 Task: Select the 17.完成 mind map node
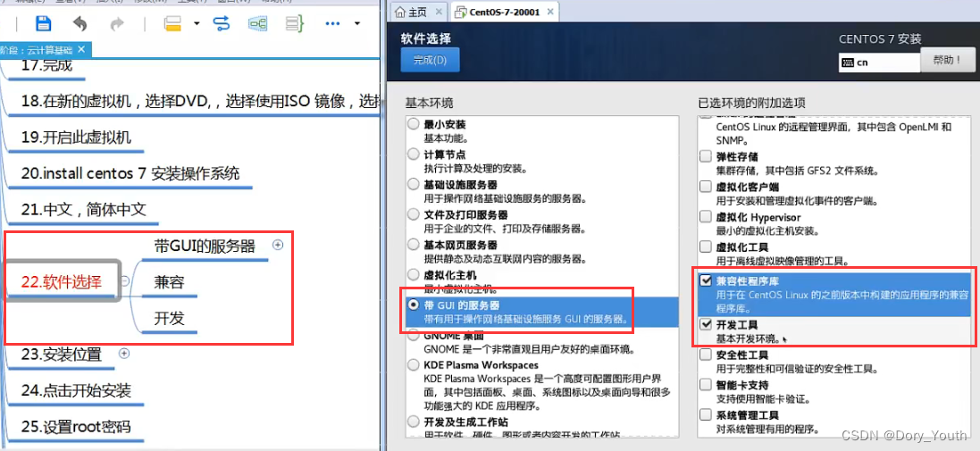pos(46,64)
